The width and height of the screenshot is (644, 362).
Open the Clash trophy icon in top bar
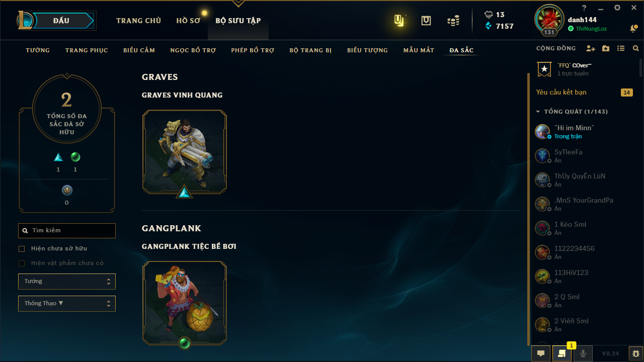(399, 21)
